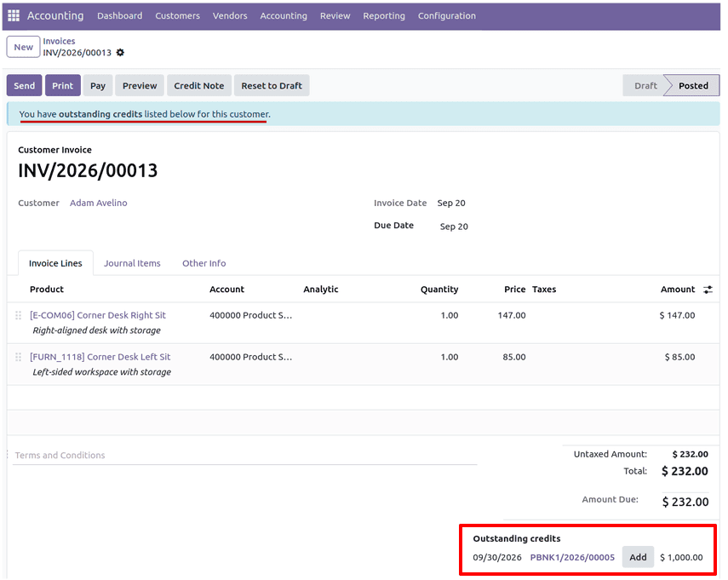
Task: Click Reset to Draft
Action: 272,85
